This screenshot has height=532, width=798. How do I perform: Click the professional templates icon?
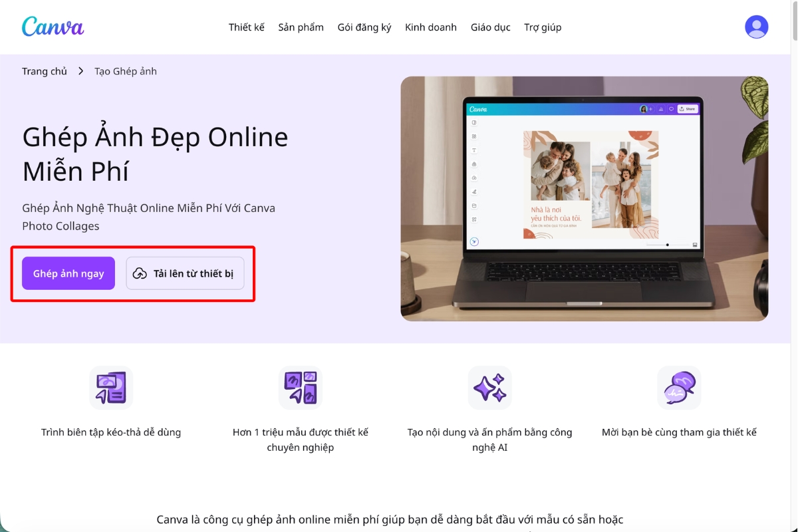301,387
